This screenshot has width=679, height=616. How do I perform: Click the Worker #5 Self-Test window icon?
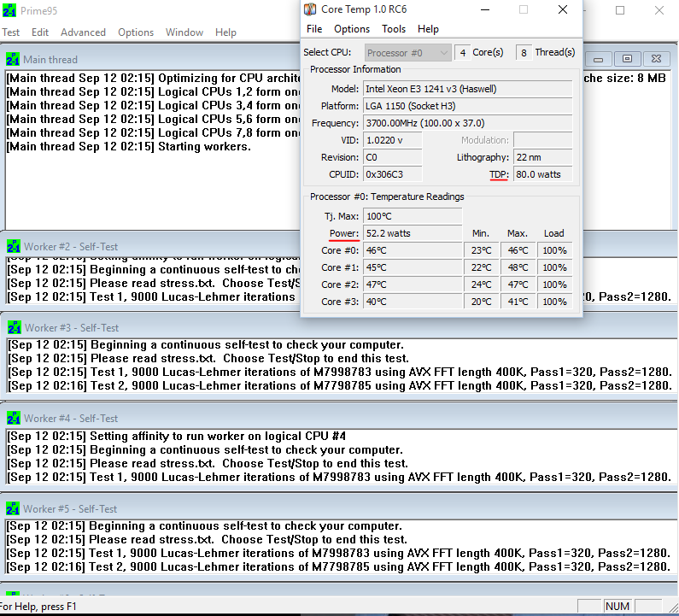(x=13, y=508)
